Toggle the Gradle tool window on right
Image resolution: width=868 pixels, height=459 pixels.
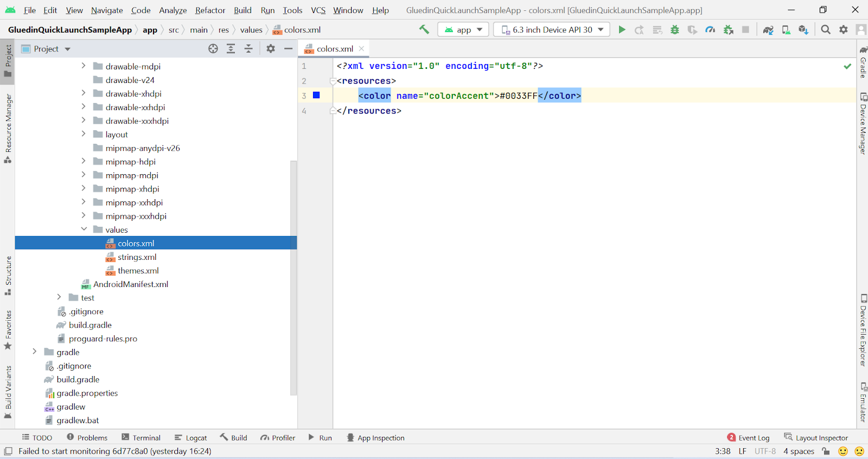(863, 62)
